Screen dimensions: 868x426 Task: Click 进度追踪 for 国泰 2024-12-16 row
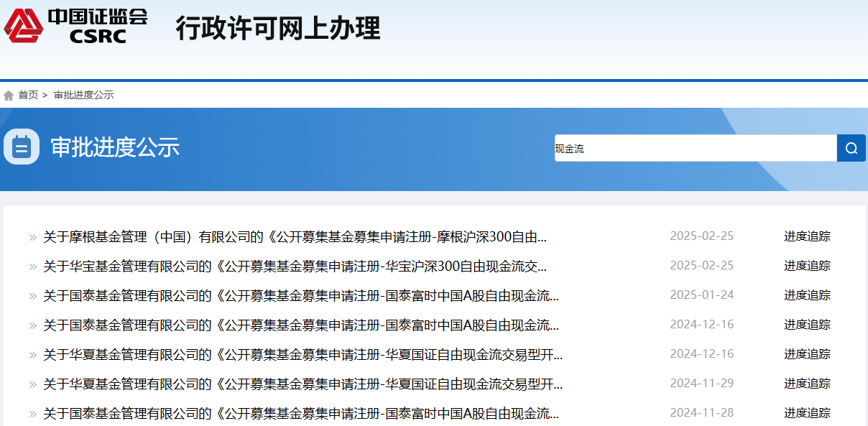tap(807, 325)
